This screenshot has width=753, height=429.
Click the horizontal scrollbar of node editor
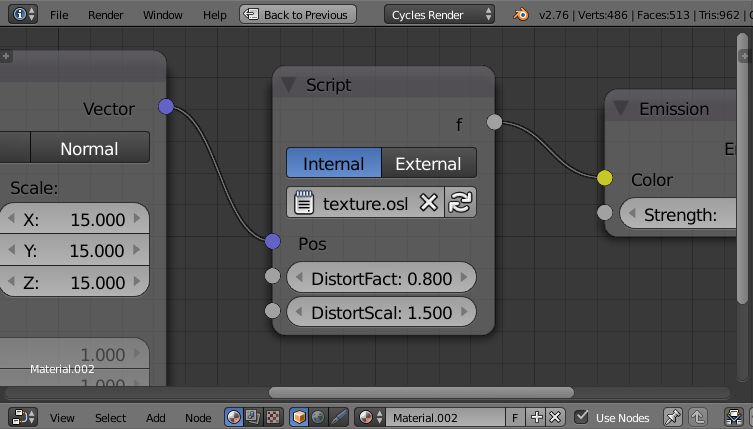pyautogui.click(x=421, y=392)
